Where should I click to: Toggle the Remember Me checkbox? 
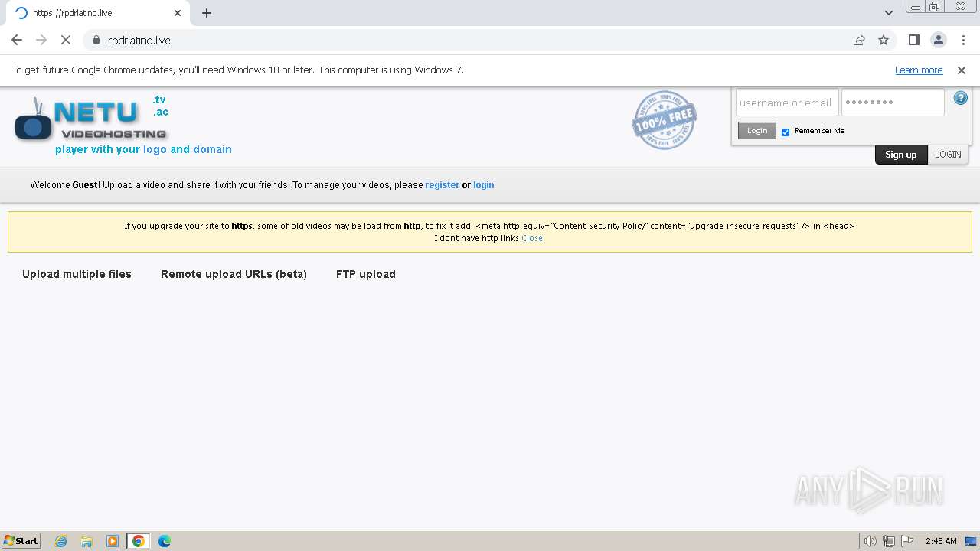[785, 132]
